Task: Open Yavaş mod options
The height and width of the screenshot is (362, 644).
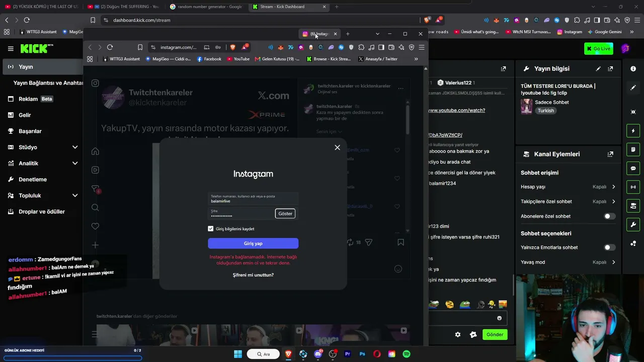Action: coord(568,262)
